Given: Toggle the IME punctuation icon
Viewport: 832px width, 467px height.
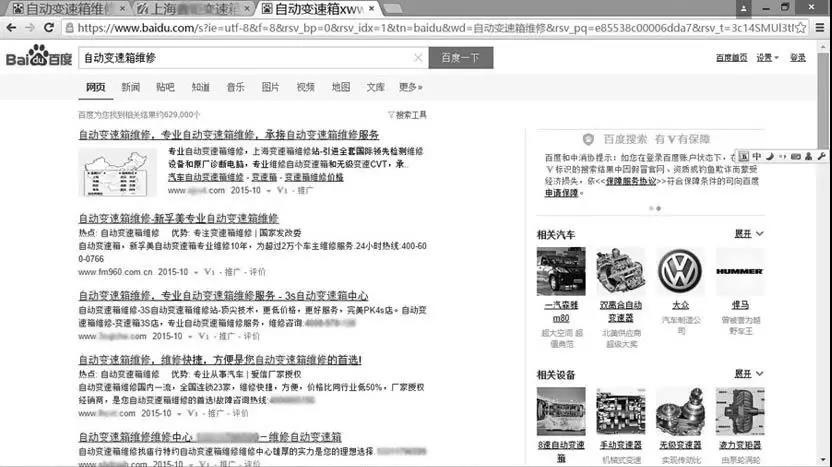Looking at the screenshot, I should tap(783, 156).
